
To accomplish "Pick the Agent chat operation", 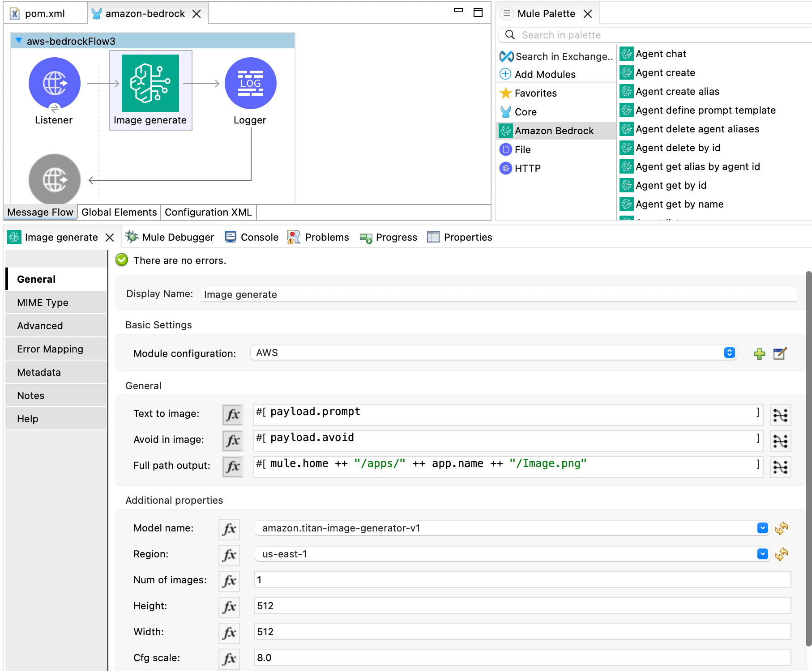I will pos(653,54).
